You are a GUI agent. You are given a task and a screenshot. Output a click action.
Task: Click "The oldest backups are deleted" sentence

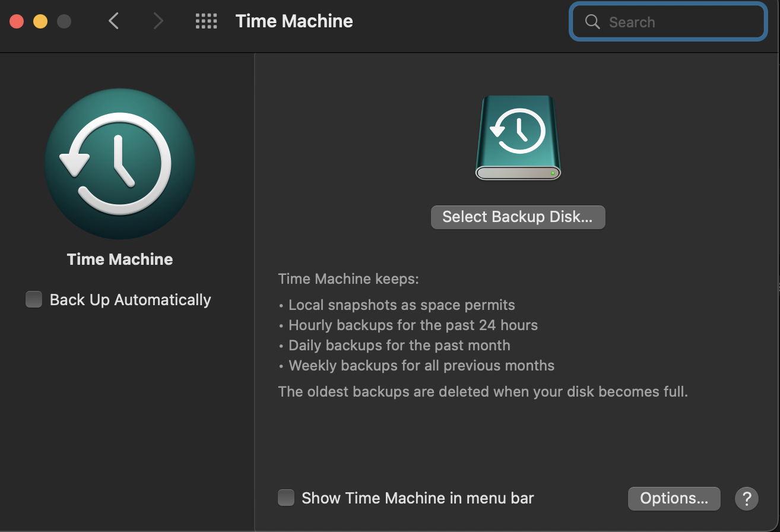point(483,392)
